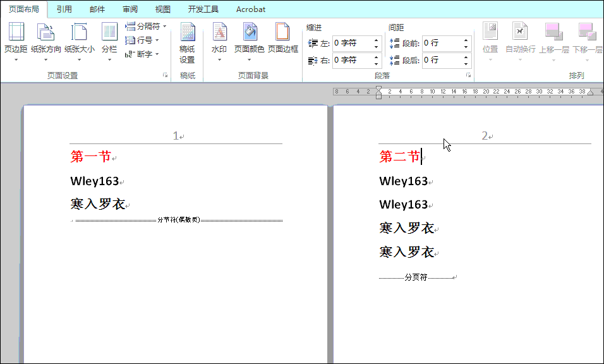
Task: Switch to the 引用 tab
Action: click(64, 9)
